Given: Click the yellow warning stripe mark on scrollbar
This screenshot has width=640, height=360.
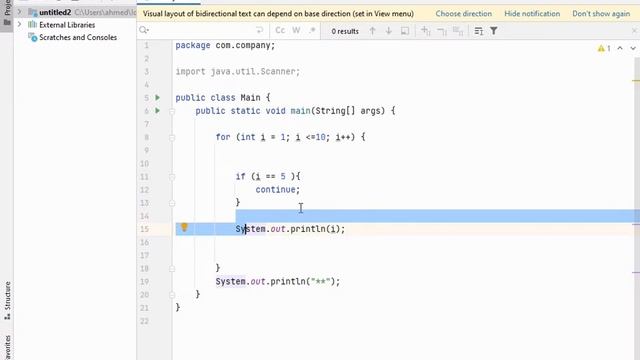Looking at the screenshot, I should point(636,81).
